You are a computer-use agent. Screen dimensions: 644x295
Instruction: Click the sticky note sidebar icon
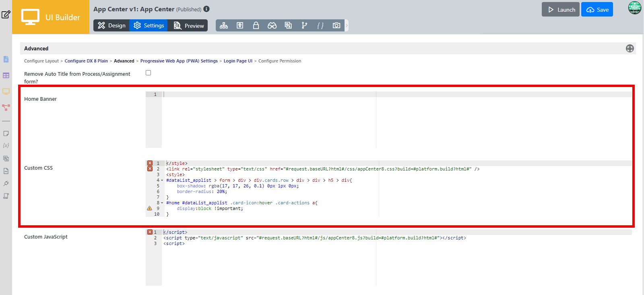6,133
